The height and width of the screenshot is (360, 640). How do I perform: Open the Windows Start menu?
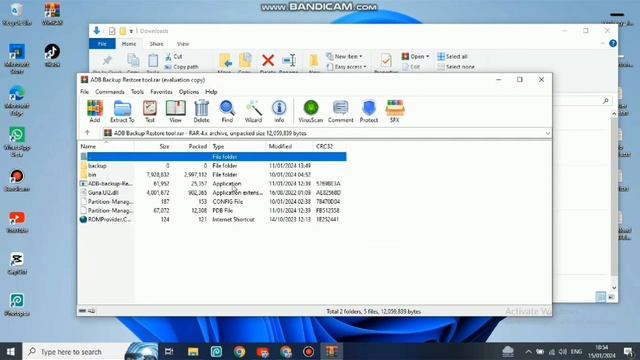(x=11, y=351)
